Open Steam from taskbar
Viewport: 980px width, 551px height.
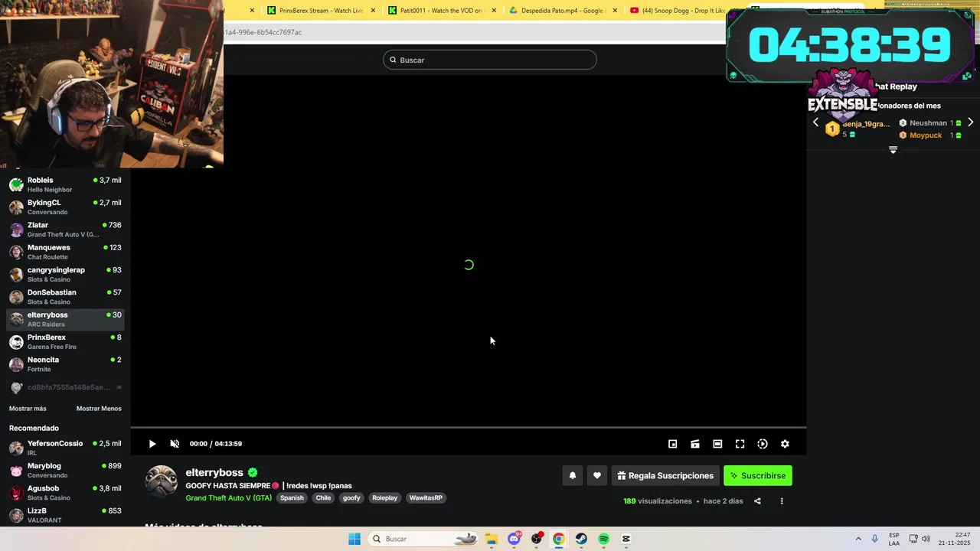581,539
